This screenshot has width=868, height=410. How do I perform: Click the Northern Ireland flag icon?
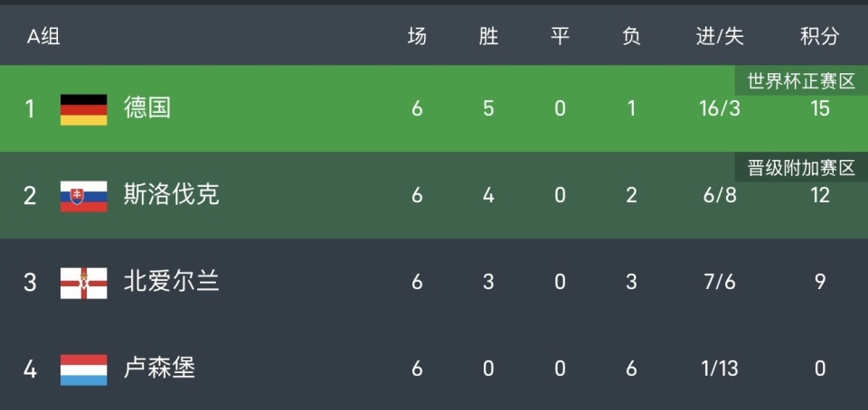(x=83, y=283)
